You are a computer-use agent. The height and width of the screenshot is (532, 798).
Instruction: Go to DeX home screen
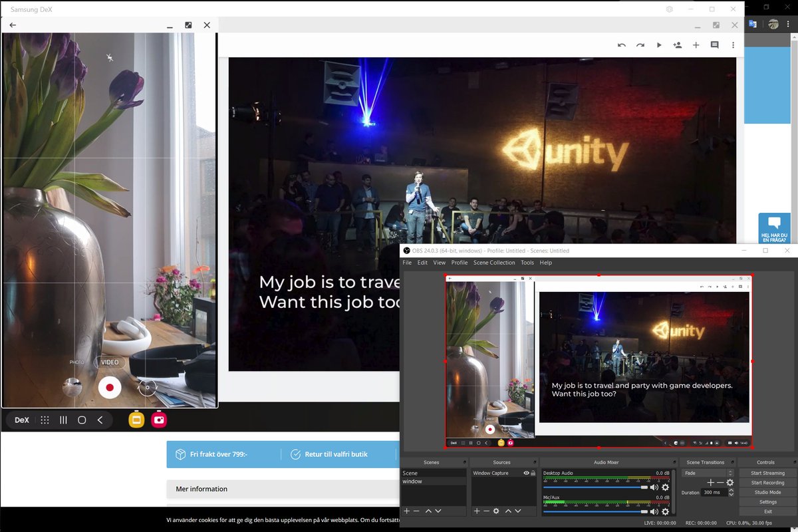[x=82, y=420]
